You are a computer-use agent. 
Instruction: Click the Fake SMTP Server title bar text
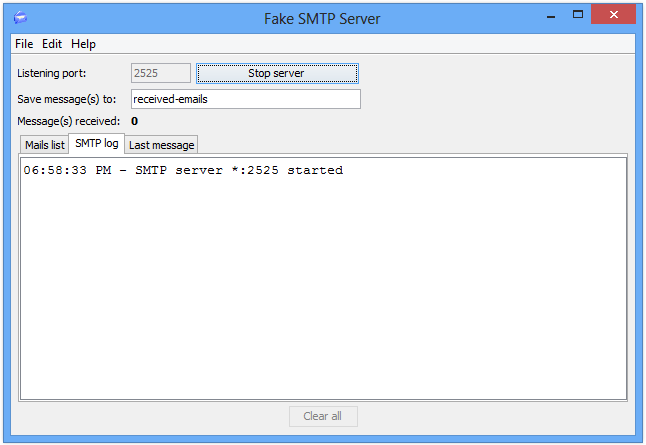[322, 19]
